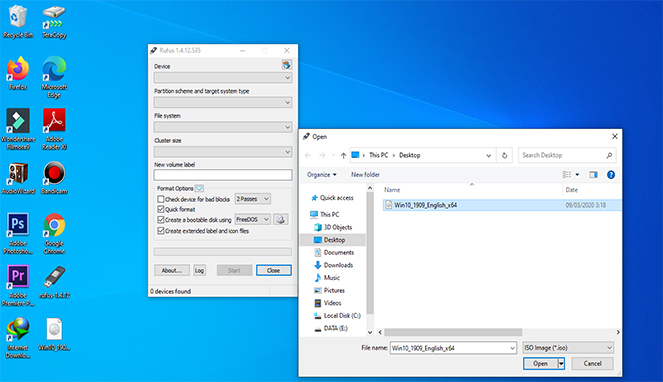Open the Recycle Bin desktop icon
663x382 pixels.
point(18,22)
